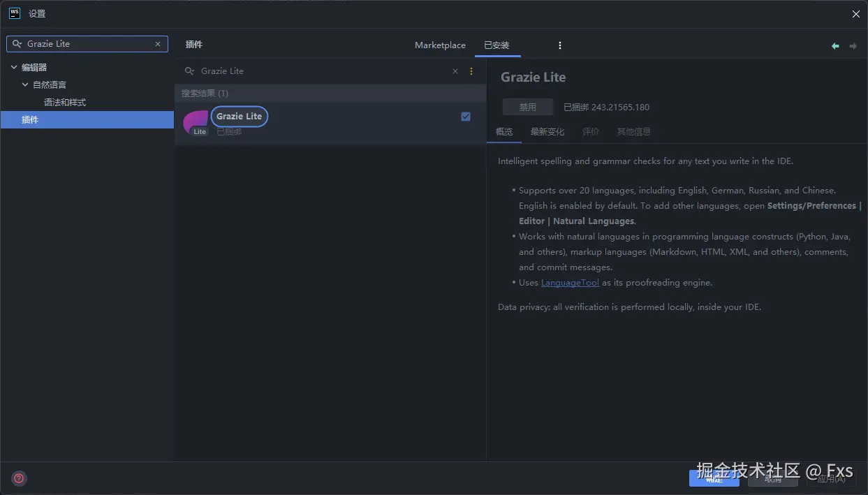
Task: Click the 搜索结果 (1) header
Action: pyautogui.click(x=205, y=94)
